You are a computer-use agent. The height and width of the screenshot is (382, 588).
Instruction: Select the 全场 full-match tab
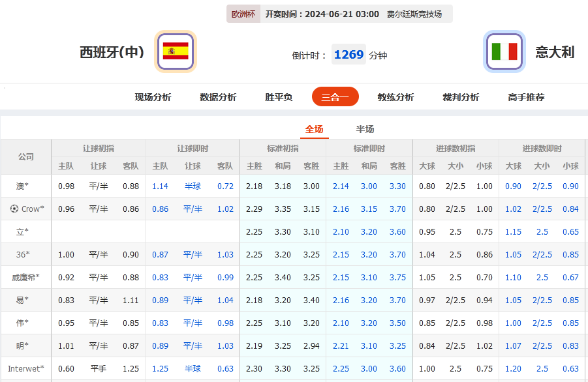tap(314, 129)
